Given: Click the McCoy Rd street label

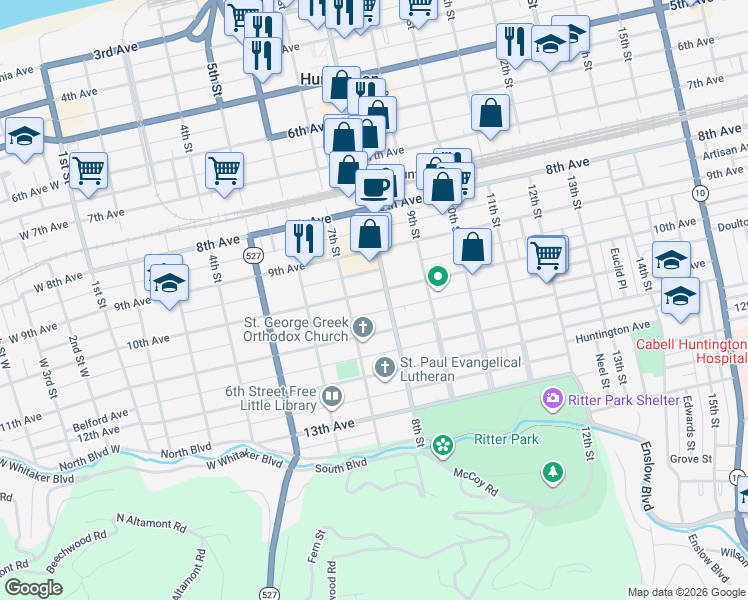Looking at the screenshot, I should coord(476,482).
